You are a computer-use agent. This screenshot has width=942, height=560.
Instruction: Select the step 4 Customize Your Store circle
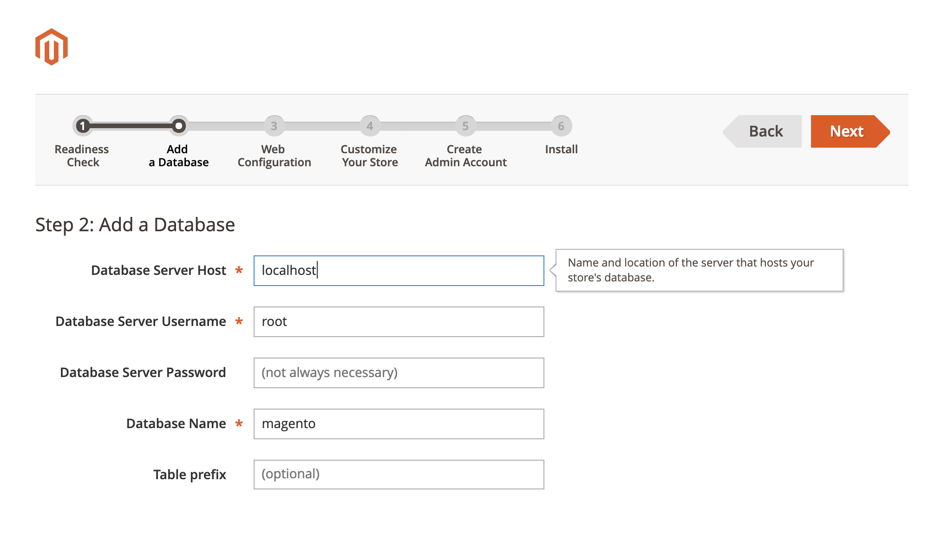tap(369, 125)
